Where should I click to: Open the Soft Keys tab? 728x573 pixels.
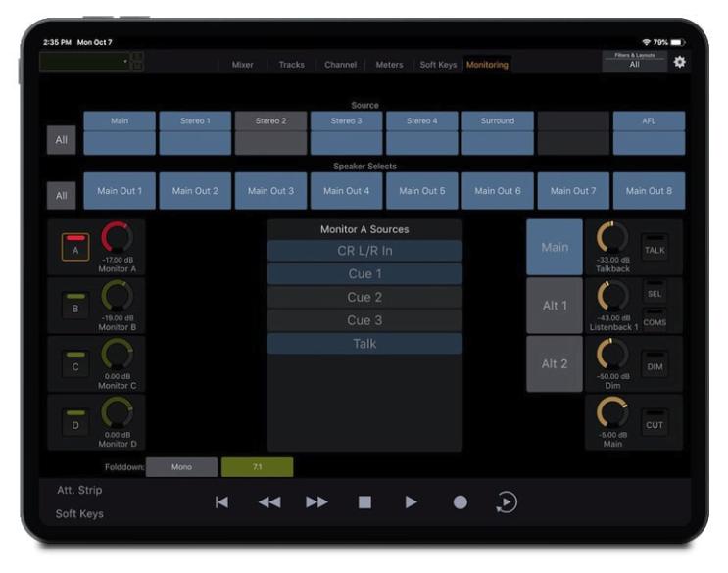point(438,65)
